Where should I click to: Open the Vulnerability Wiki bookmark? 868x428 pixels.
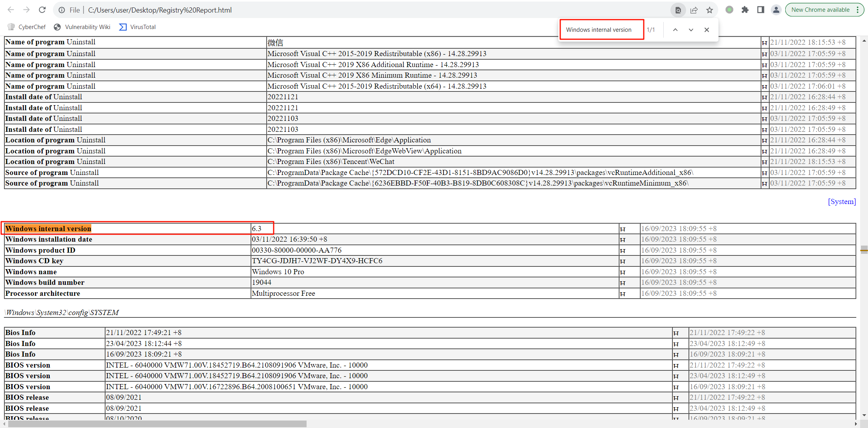coord(82,27)
